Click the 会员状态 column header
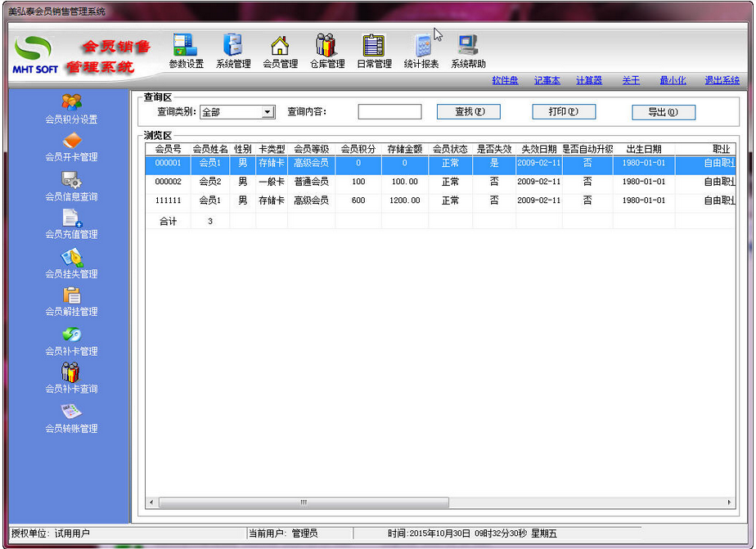Image resolution: width=756 pixels, height=549 pixels. 450,149
